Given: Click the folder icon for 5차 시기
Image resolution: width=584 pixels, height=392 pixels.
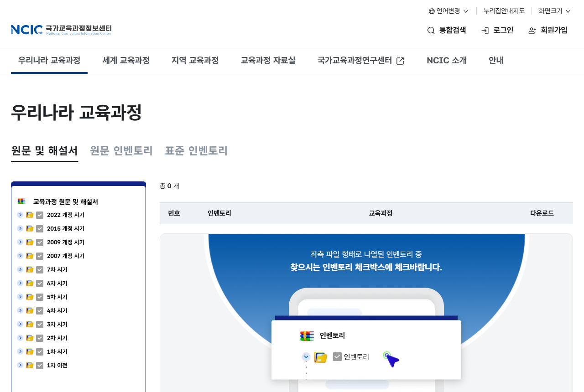Looking at the screenshot, I should [x=30, y=297].
